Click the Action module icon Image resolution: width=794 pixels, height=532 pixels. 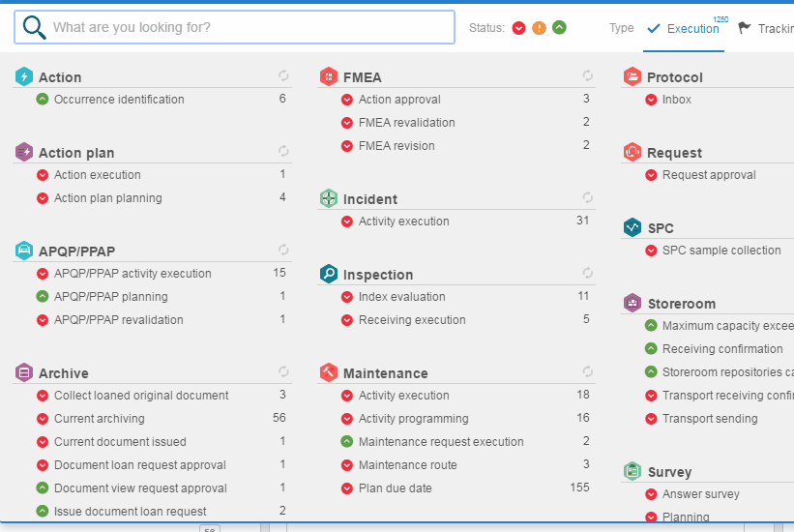tap(24, 76)
